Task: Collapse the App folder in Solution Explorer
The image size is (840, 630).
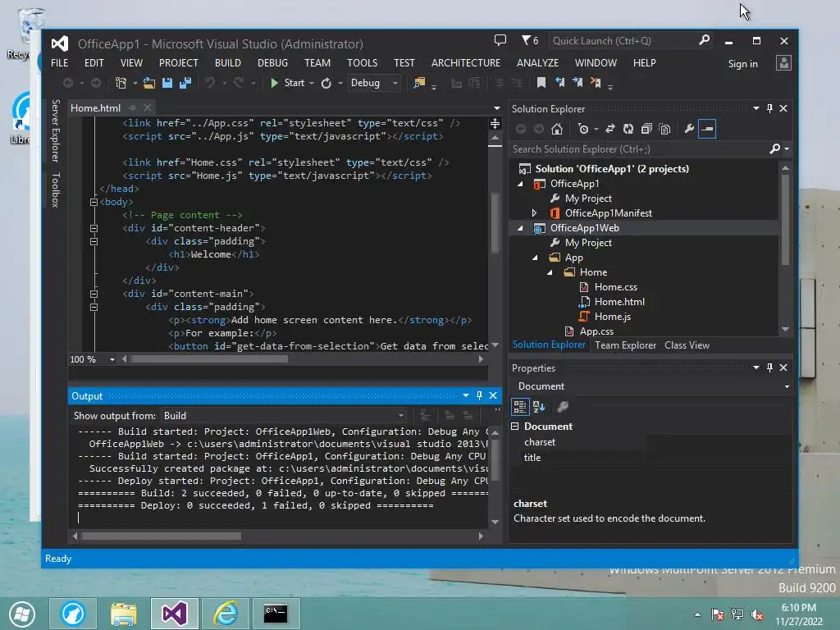Action: pos(535,258)
